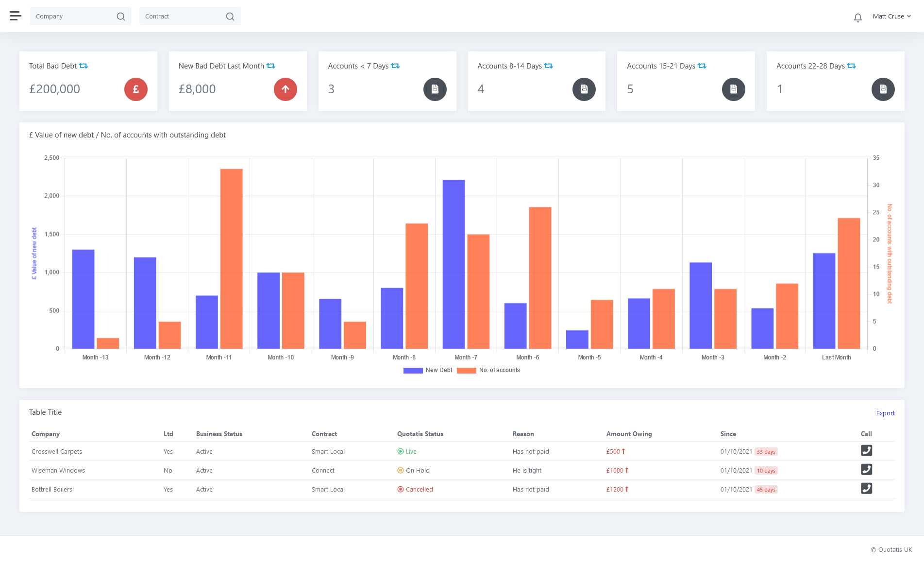Click the Export link

click(885, 413)
